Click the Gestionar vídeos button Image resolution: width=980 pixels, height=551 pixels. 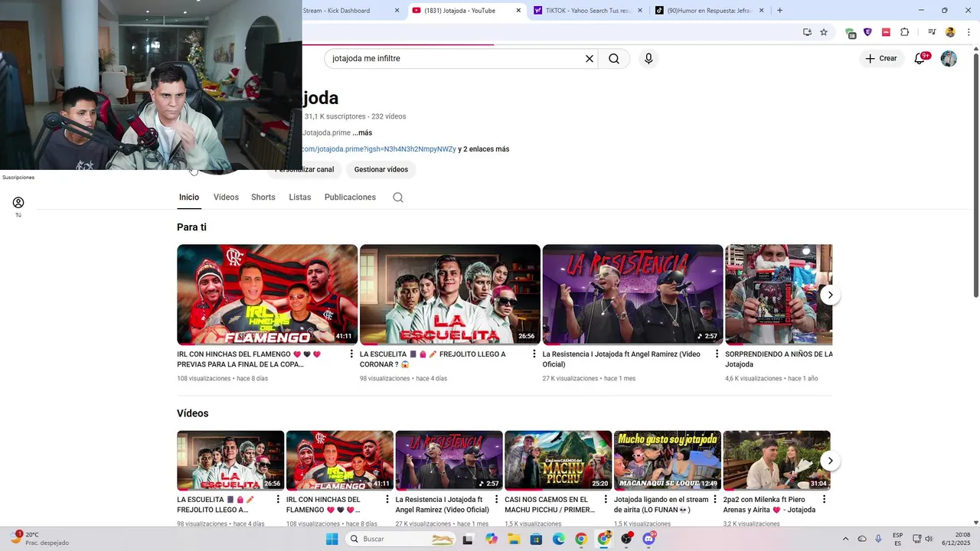tap(381, 169)
